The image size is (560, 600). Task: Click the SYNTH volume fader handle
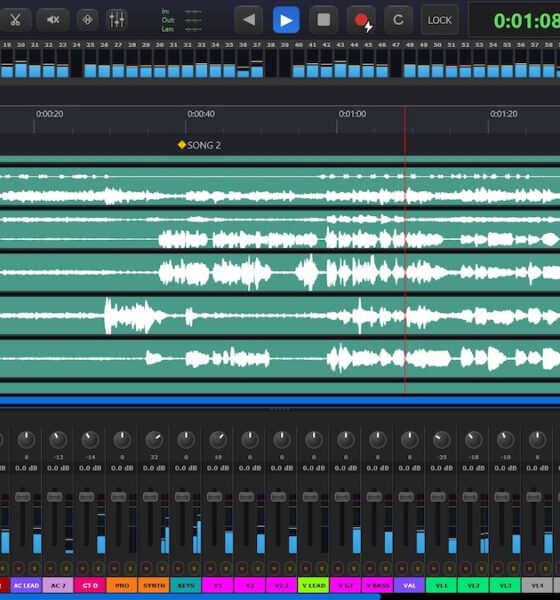coord(150,497)
